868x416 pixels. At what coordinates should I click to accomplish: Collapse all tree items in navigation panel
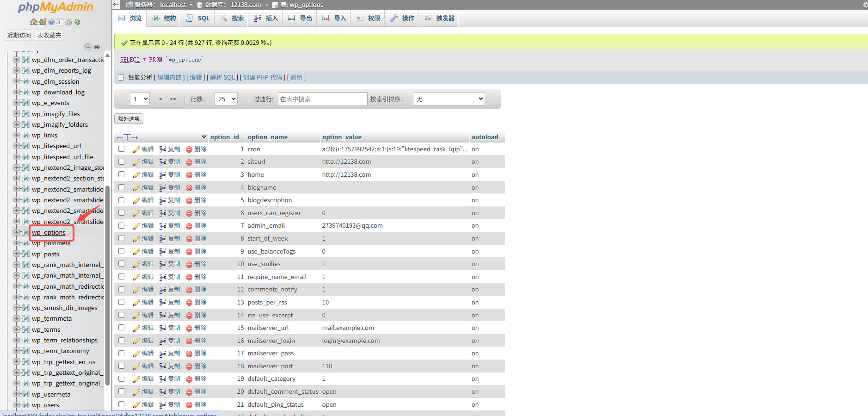[x=88, y=47]
